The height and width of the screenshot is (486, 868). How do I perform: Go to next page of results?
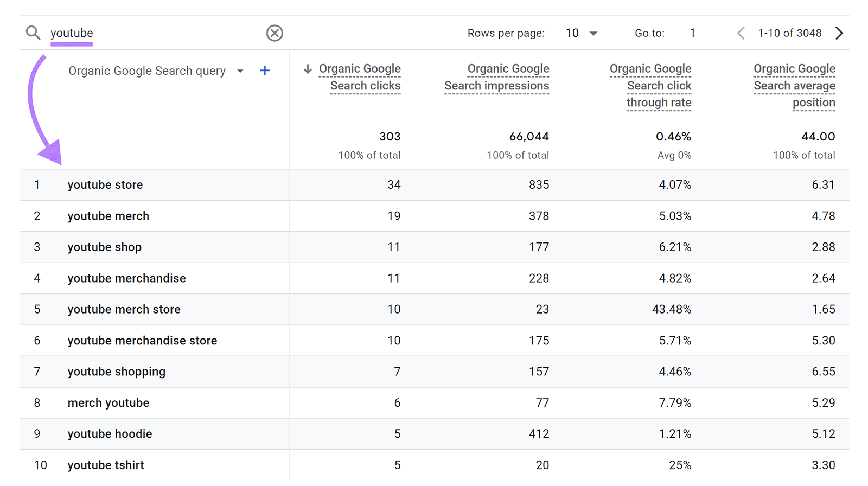coord(839,33)
